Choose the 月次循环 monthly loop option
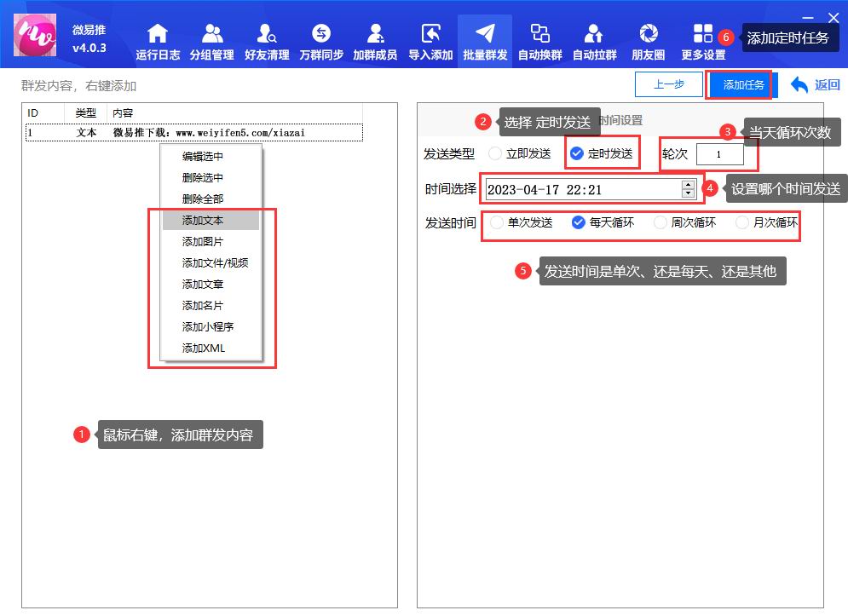The image size is (848, 616). click(x=742, y=222)
